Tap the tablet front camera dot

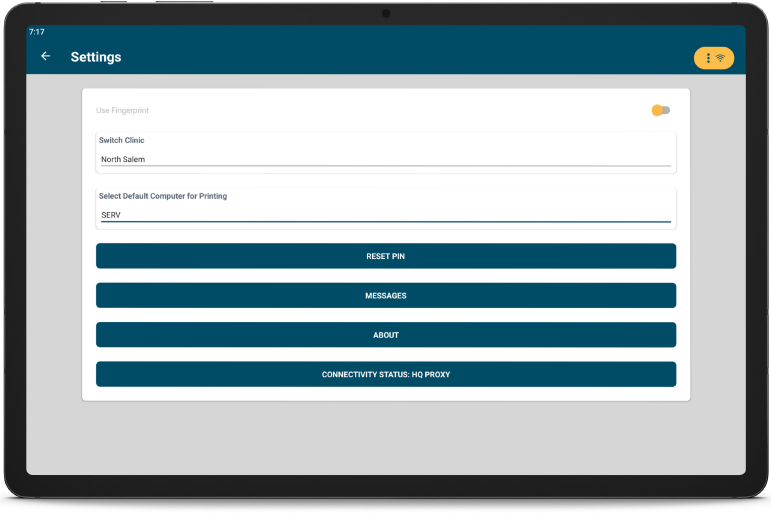point(385,13)
